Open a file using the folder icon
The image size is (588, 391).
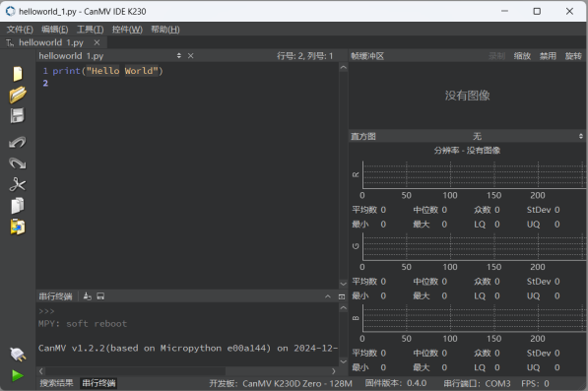click(18, 95)
